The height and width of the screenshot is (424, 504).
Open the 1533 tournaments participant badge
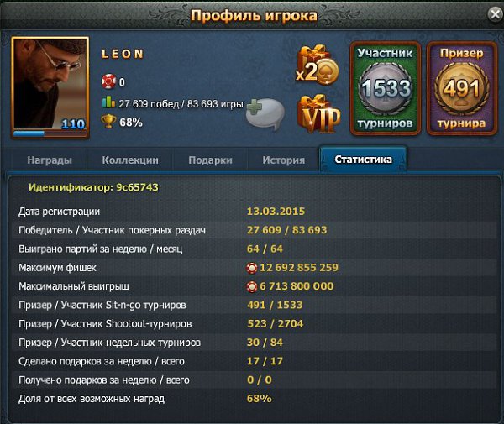pyautogui.click(x=385, y=88)
